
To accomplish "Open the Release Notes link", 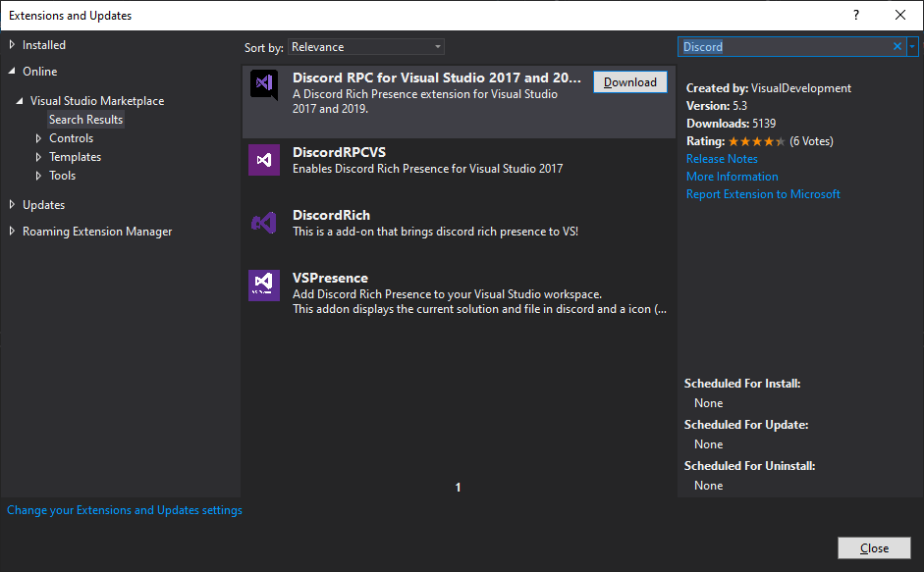I will click(722, 159).
